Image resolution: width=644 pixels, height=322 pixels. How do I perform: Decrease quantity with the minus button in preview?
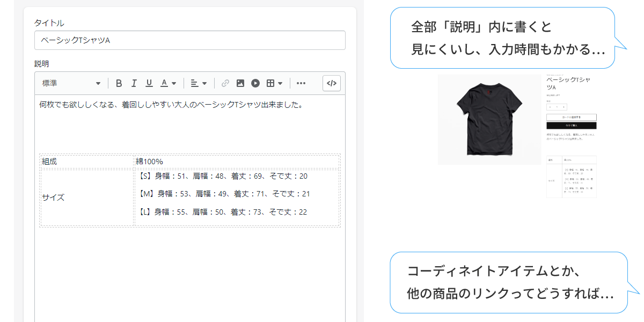pos(550,107)
